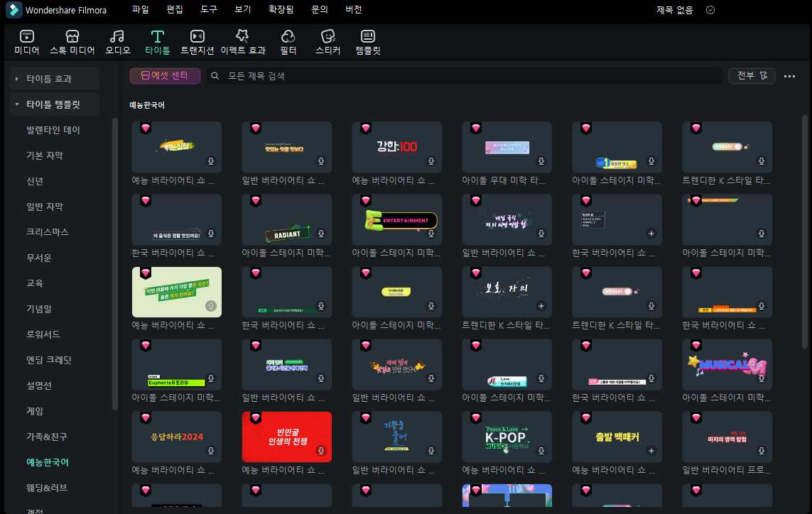Viewport: 812px width, 514px height.
Task: Expand the 타이틀 효과 tree section
Action: click(x=16, y=79)
